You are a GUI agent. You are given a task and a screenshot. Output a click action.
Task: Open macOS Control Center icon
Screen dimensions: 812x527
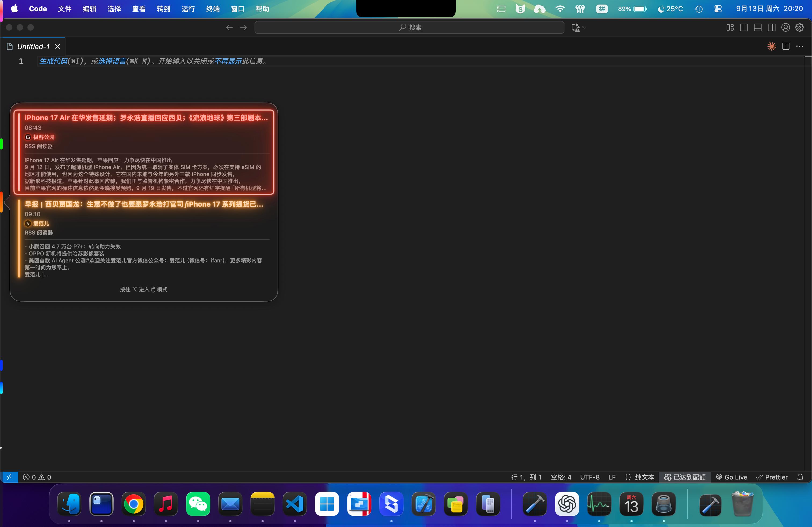pos(718,9)
